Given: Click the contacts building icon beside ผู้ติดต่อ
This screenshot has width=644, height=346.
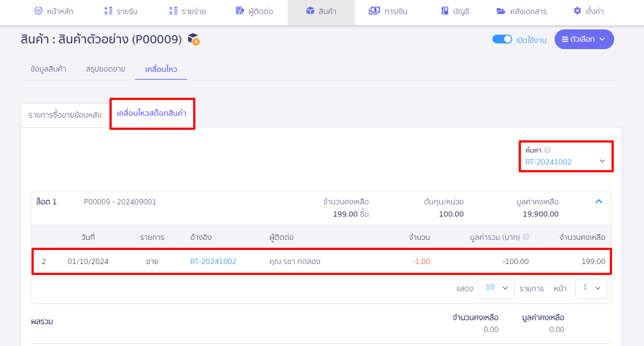Looking at the screenshot, I should pyautogui.click(x=240, y=11).
